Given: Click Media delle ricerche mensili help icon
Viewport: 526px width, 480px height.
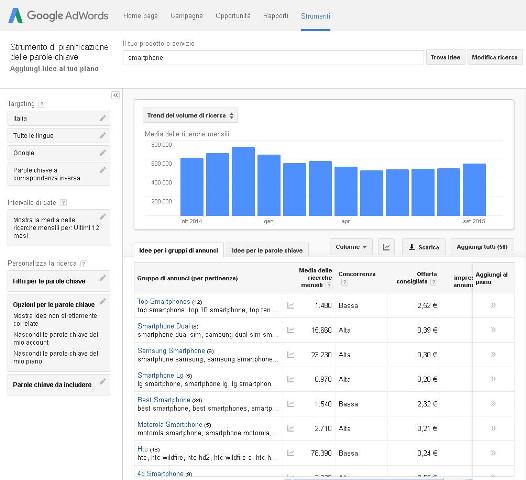Looking at the screenshot, I should coord(329,285).
